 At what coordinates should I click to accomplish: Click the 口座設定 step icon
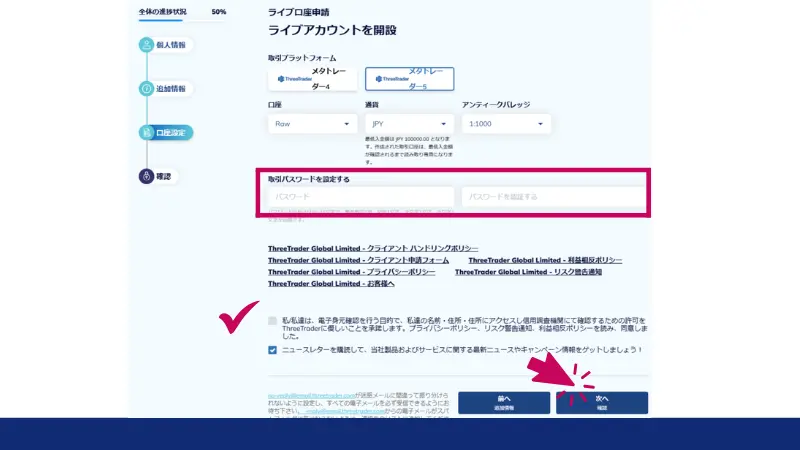[146, 133]
